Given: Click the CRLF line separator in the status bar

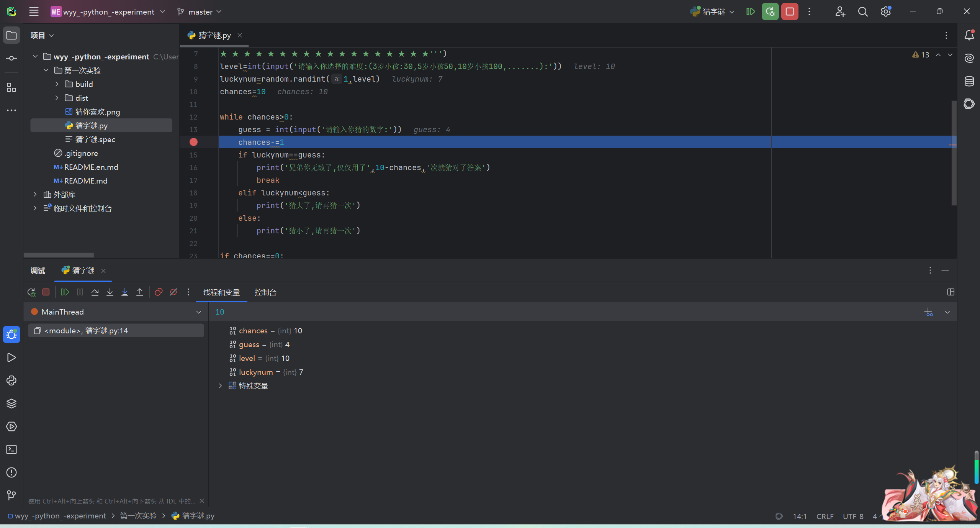Looking at the screenshot, I should 825,516.
